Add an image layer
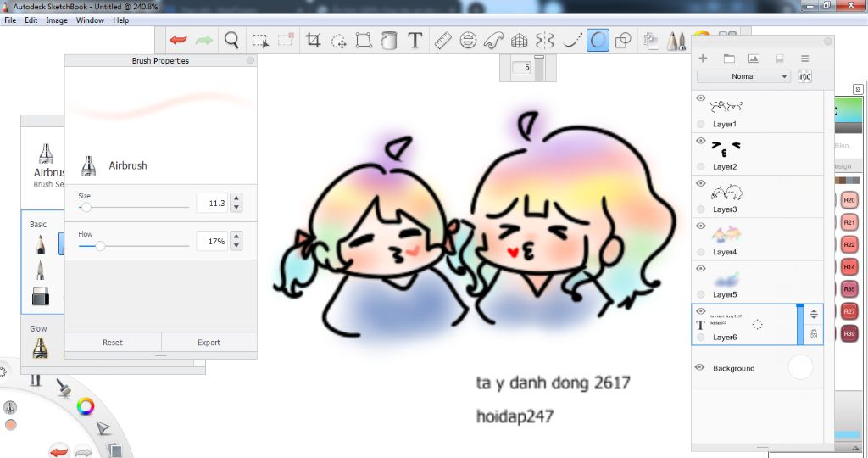868x458 pixels. point(754,59)
